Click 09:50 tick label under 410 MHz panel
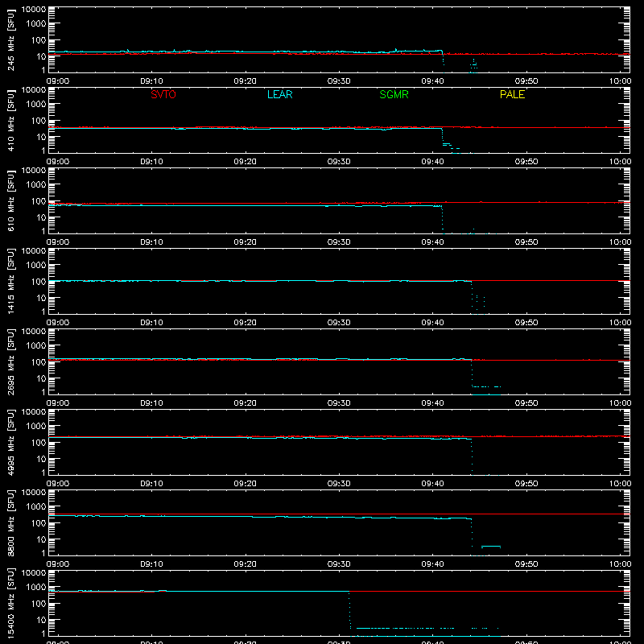This screenshot has height=644, width=644. pos(526,162)
